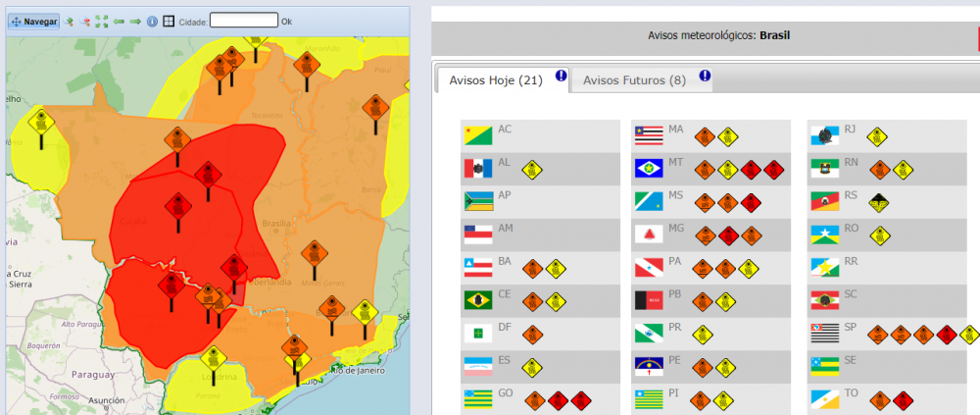Select the zoom out magnifier tool
Viewport: 980px width, 415px height.
click(85, 22)
